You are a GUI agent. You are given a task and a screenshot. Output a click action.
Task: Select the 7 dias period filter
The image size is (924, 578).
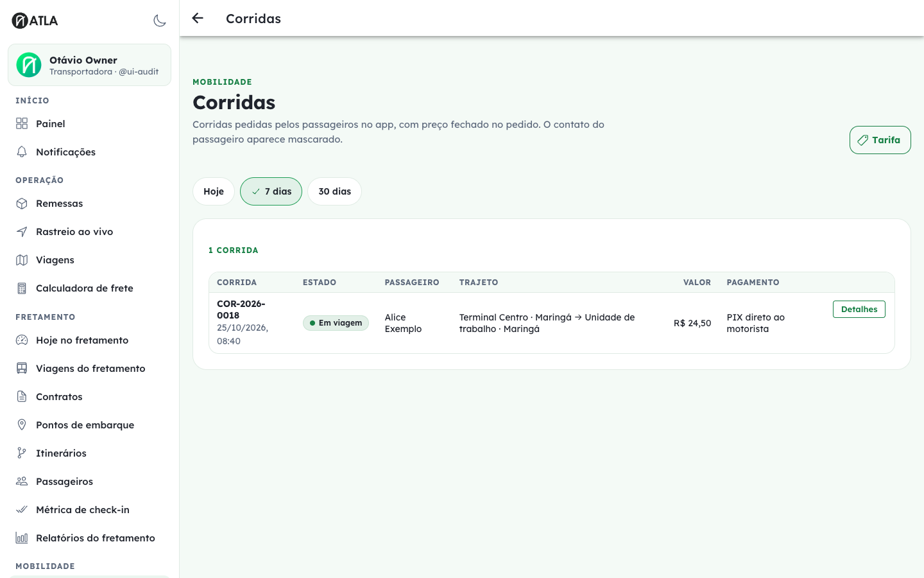click(271, 191)
